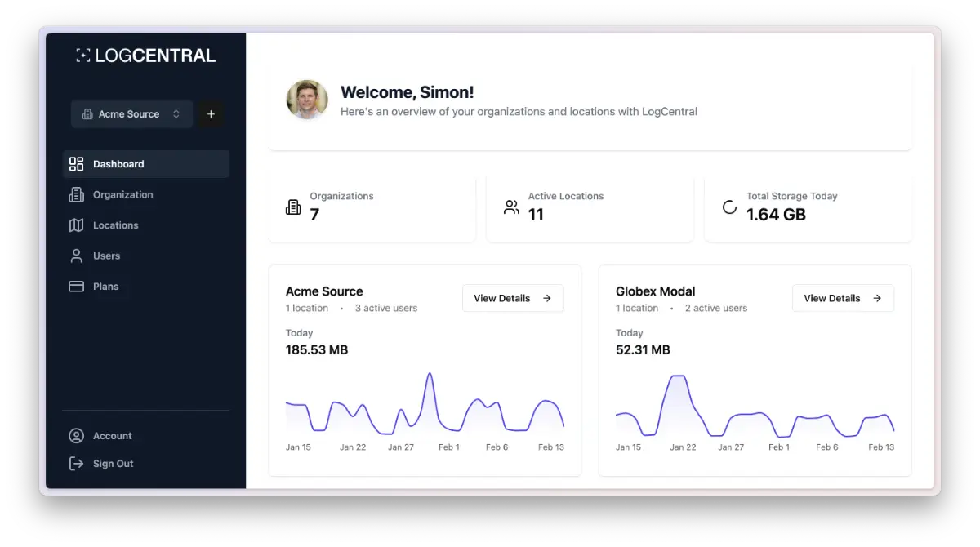The image size is (980, 547).
Task: Click Simon's profile avatar photo
Action: click(x=307, y=100)
